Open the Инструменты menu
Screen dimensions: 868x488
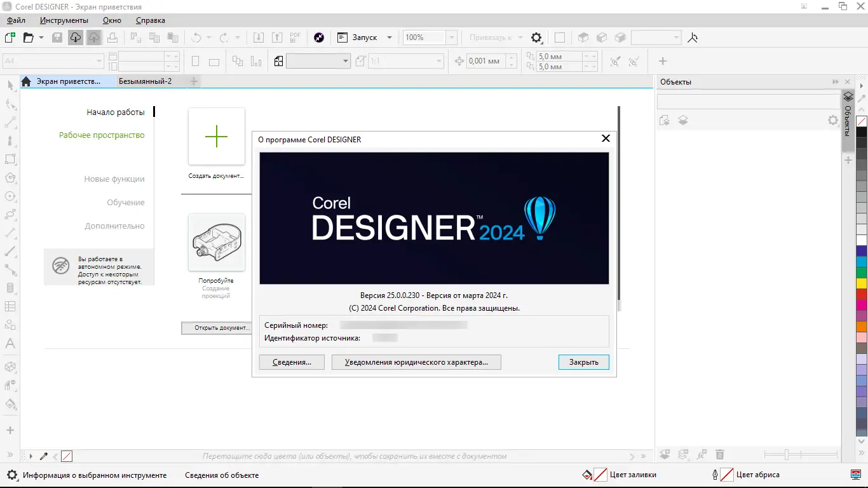click(x=64, y=20)
